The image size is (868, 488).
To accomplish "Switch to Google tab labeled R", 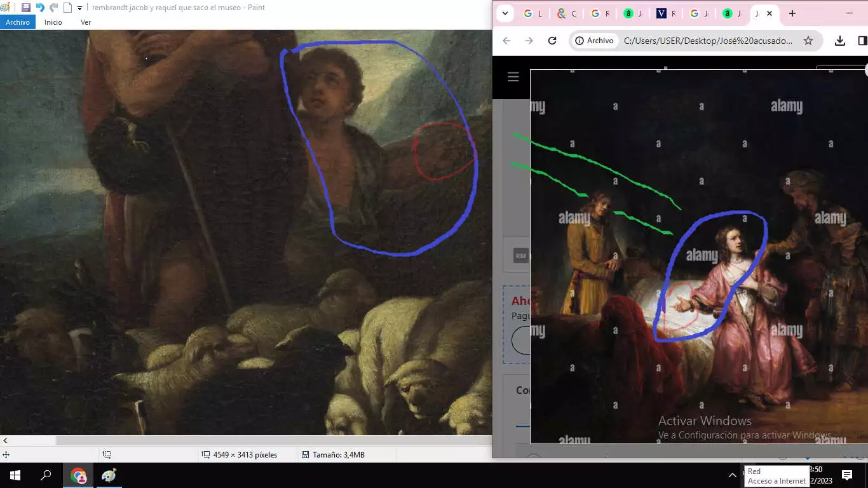I will click(600, 13).
